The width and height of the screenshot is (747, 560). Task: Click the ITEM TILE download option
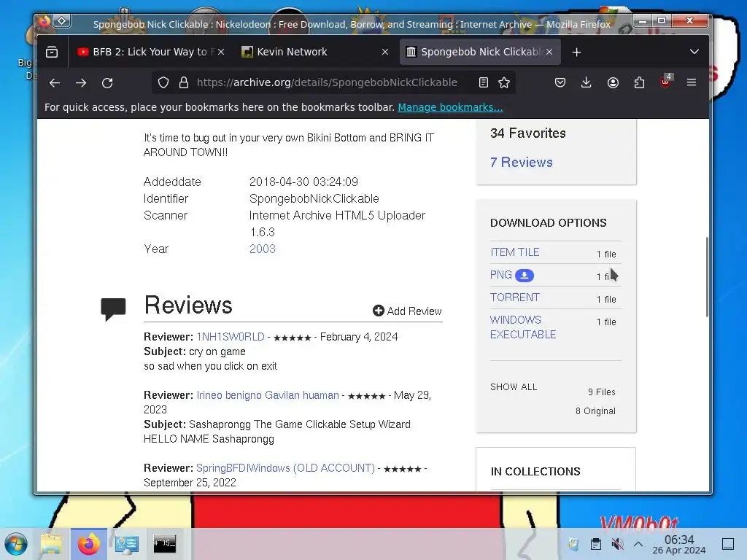pos(514,252)
